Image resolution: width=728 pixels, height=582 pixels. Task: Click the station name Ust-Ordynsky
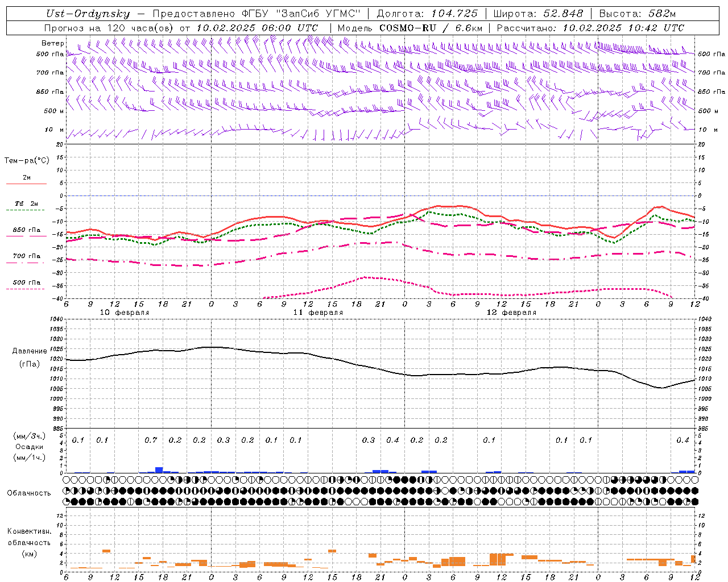point(88,14)
